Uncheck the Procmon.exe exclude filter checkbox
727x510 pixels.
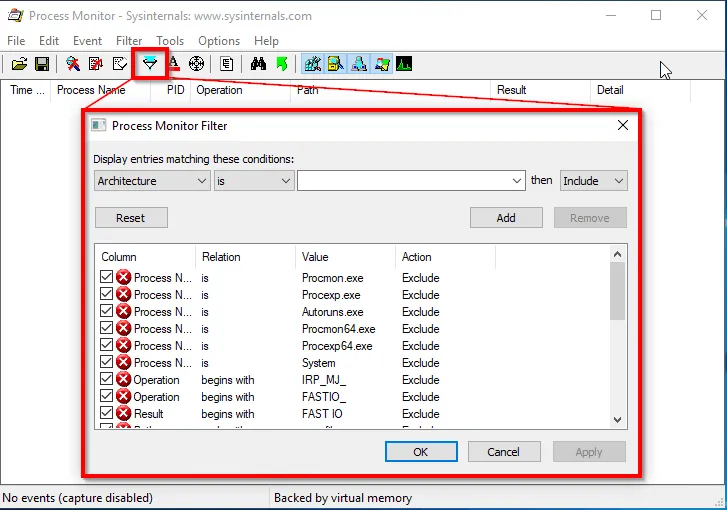tap(107, 277)
